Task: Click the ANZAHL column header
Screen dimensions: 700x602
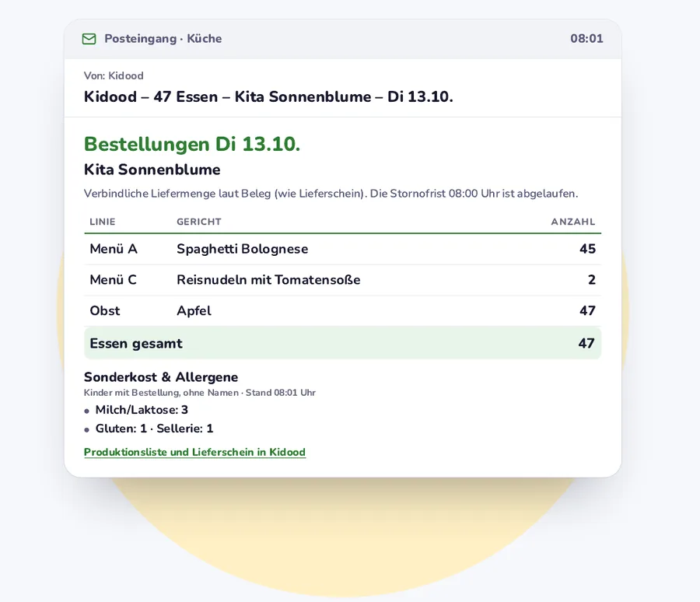Action: (573, 222)
